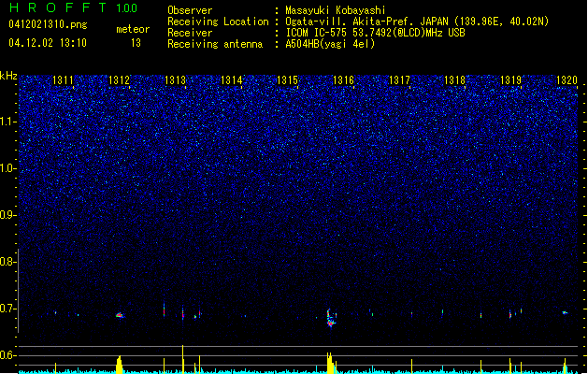Click the 1313 time marker

tap(175, 80)
